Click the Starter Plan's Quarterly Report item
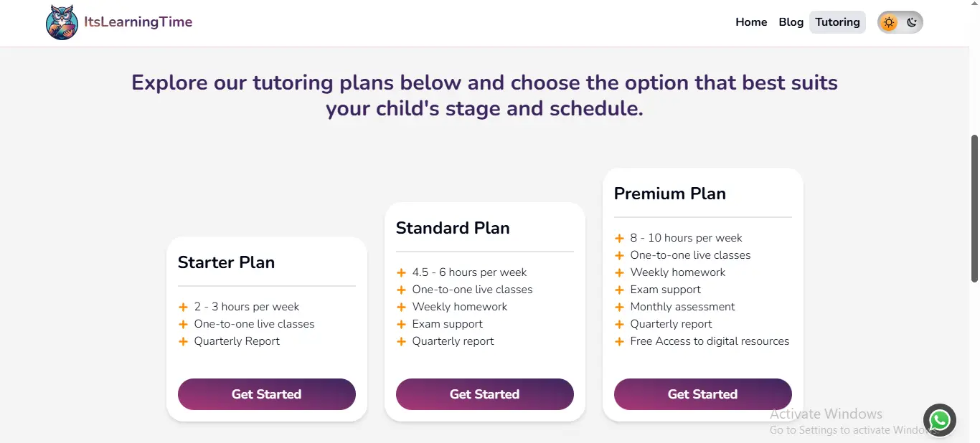The height and width of the screenshot is (443, 980). 237,341
